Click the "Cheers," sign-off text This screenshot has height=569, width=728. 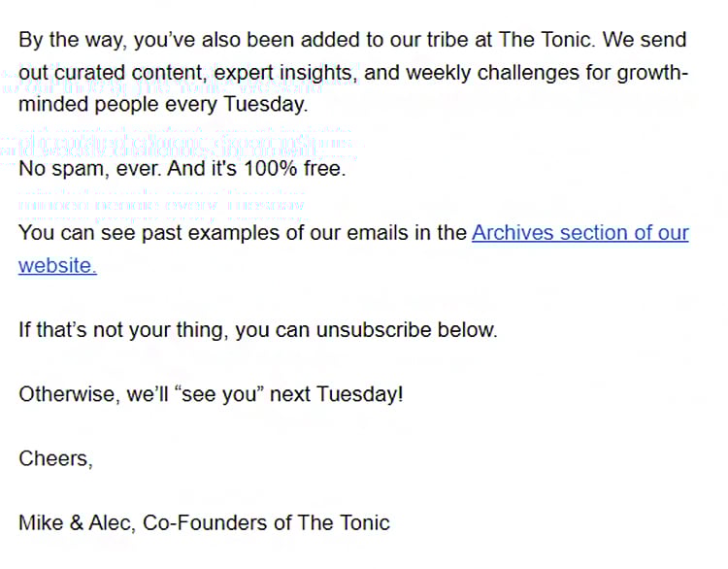55,458
